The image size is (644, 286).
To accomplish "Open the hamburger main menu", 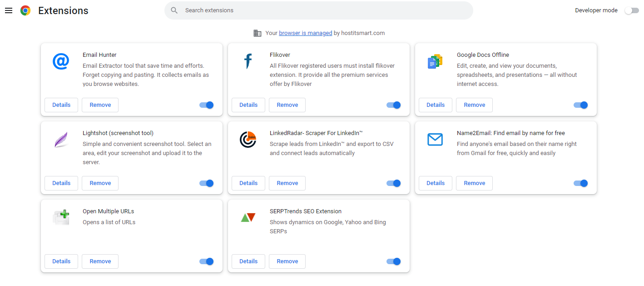I will (x=9, y=10).
